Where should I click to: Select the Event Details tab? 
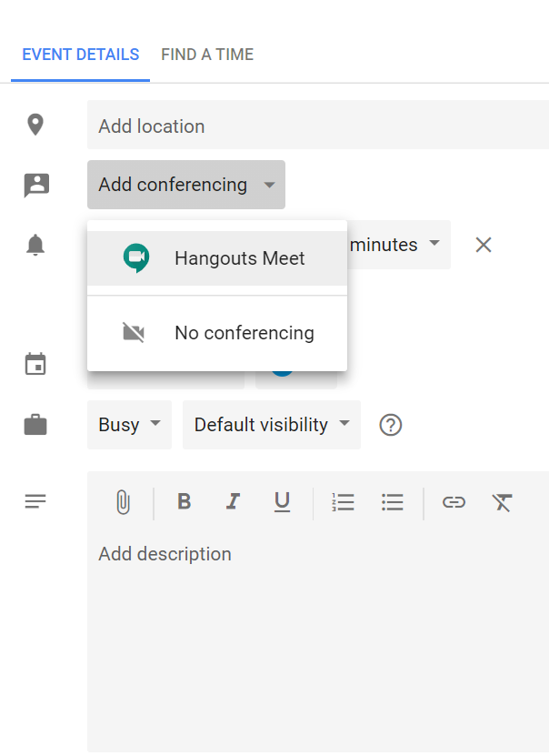pyautogui.click(x=81, y=55)
